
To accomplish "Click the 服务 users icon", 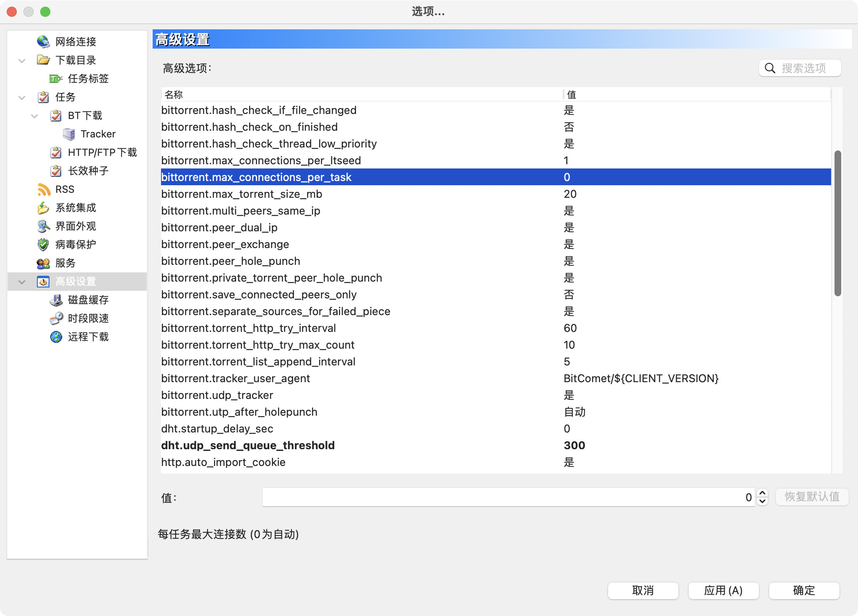I will pos(43,263).
